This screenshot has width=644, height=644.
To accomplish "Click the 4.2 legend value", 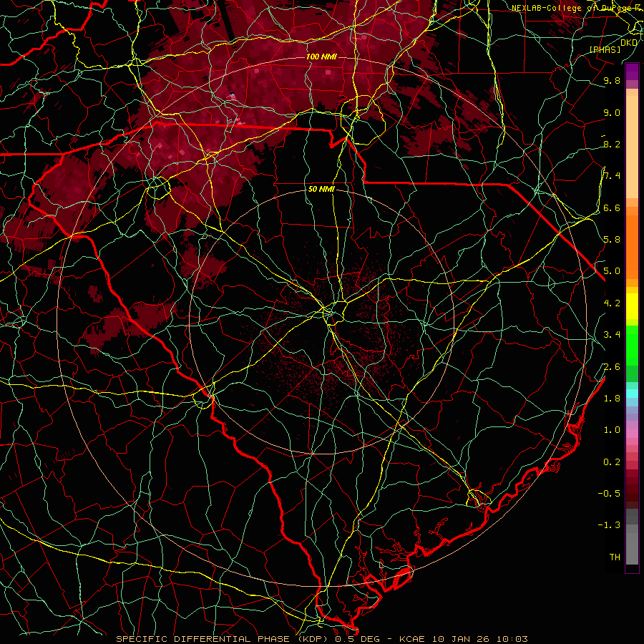I will click(x=612, y=303).
